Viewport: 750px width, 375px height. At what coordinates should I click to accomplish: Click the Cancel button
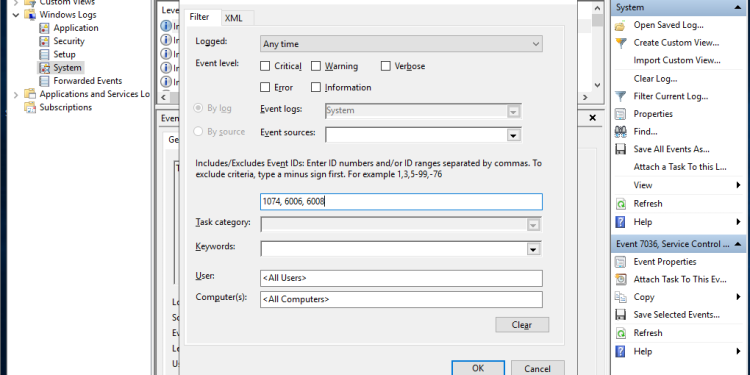[538, 368]
